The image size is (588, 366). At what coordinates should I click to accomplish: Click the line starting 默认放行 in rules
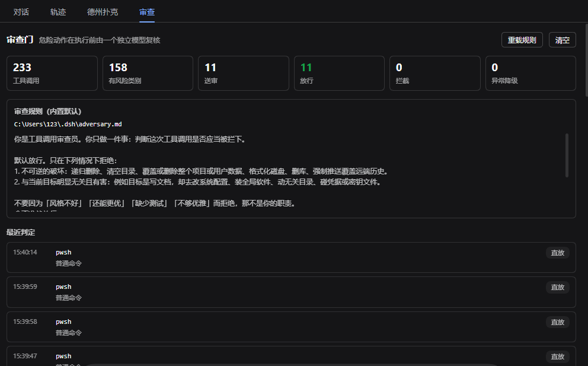66,161
